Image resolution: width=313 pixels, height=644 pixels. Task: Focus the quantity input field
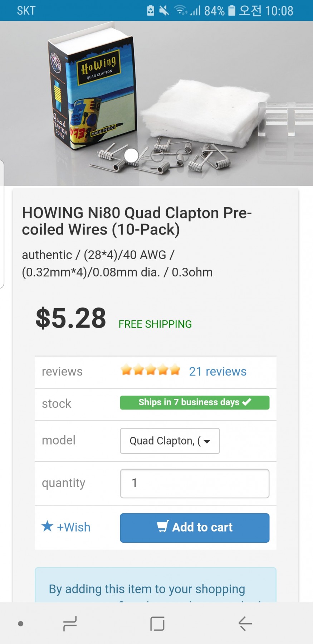point(195,483)
